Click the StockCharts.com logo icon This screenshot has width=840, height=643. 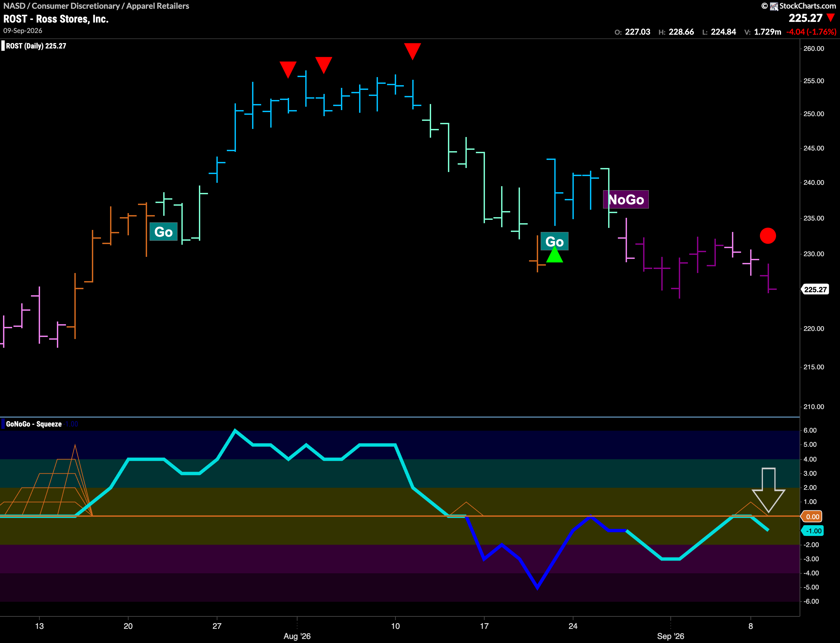(774, 6)
